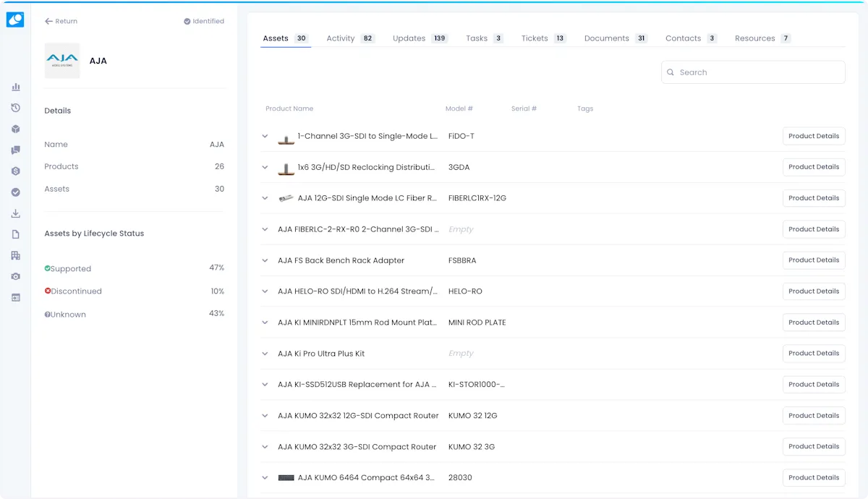Open the download icon in sidebar

pyautogui.click(x=16, y=213)
